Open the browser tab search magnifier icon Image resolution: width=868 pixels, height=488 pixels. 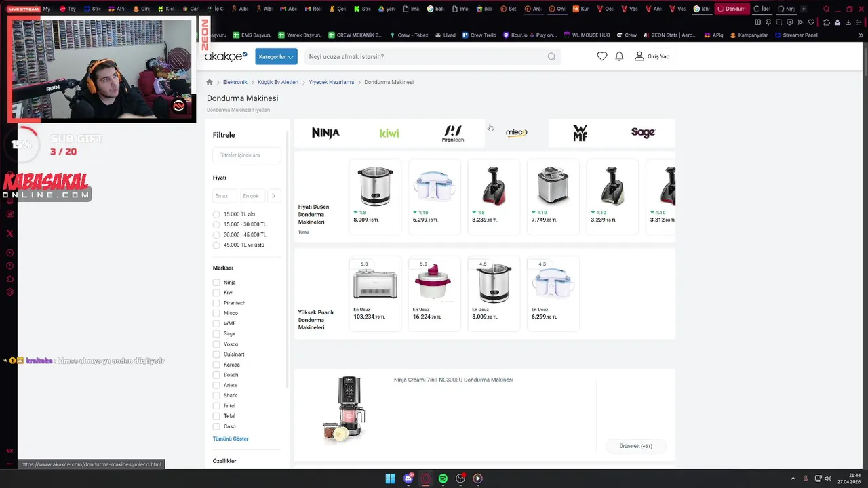pos(826,9)
